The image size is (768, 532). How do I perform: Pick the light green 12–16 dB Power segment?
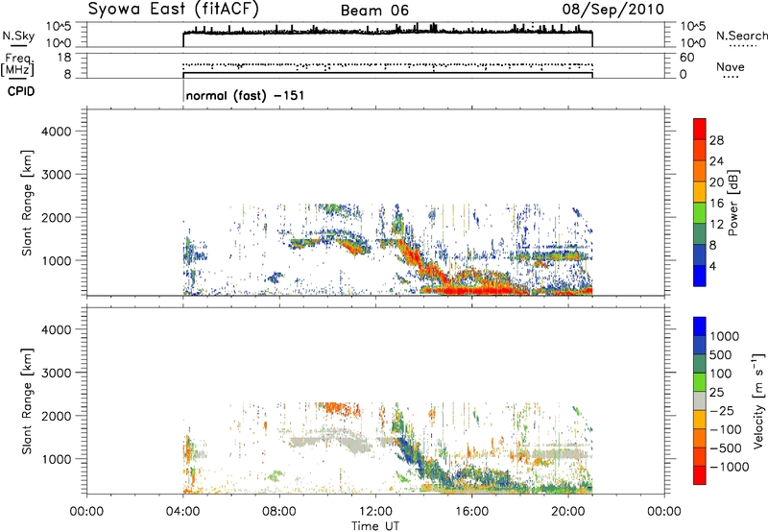click(x=700, y=213)
